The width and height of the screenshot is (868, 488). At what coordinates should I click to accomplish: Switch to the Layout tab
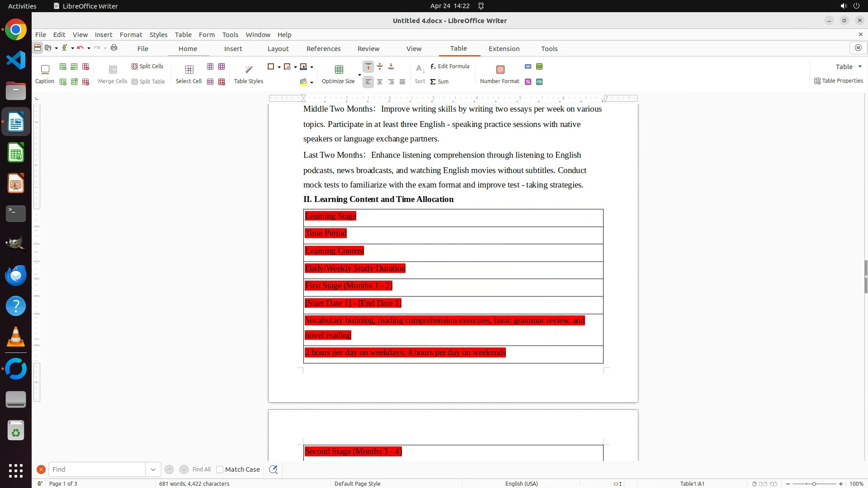278,49
